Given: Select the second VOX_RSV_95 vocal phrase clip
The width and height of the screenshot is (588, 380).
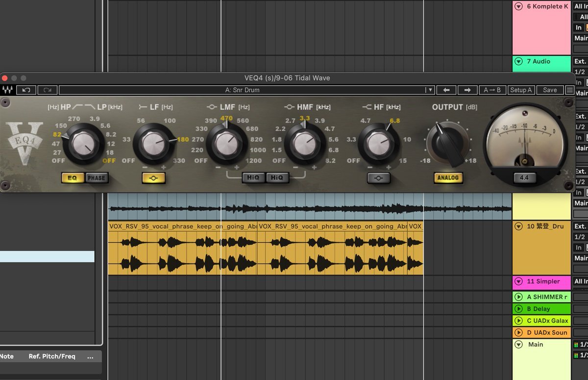Looking at the screenshot, I should point(332,248).
